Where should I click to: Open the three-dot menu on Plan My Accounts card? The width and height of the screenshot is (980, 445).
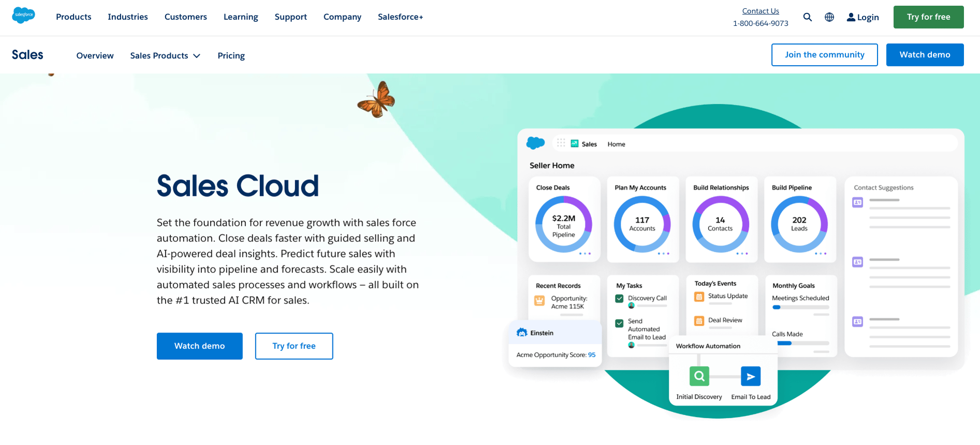coord(664,253)
